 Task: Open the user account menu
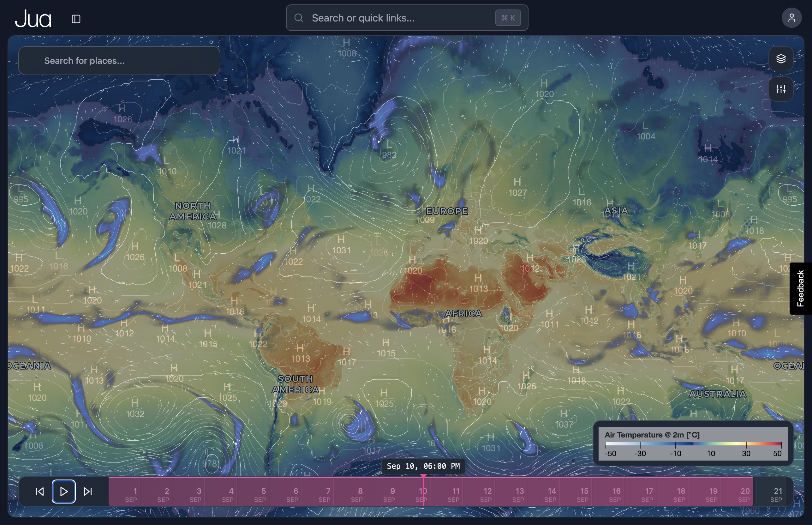click(792, 17)
